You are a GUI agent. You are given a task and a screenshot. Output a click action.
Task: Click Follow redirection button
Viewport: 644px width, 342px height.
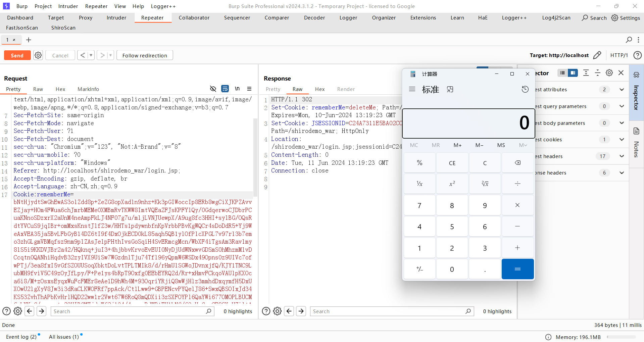click(x=145, y=55)
